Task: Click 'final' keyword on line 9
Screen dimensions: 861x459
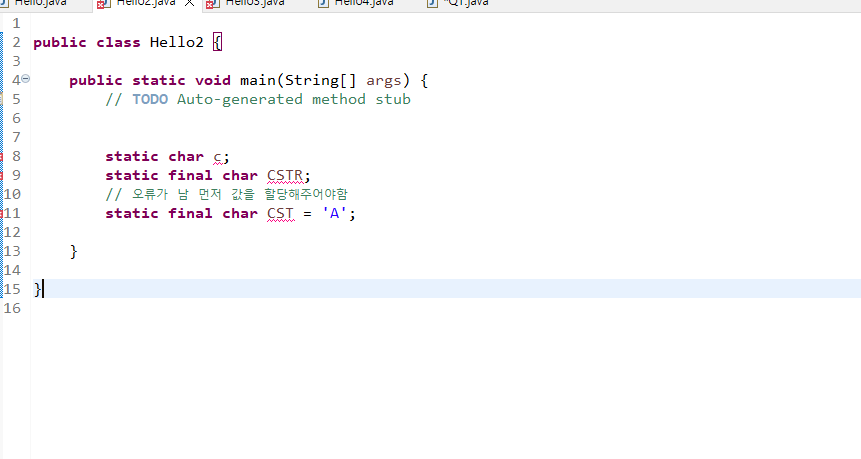Action: coord(190,176)
